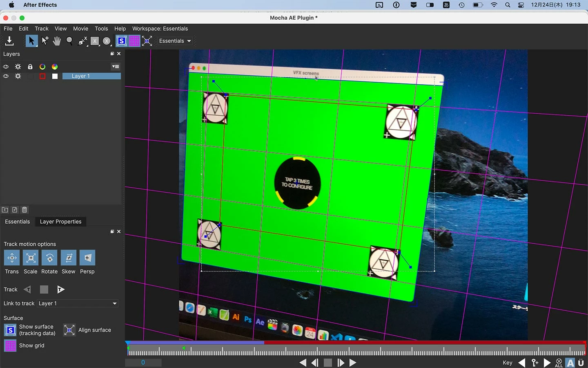
Task: Undock the Layers panel
Action: 112,54
